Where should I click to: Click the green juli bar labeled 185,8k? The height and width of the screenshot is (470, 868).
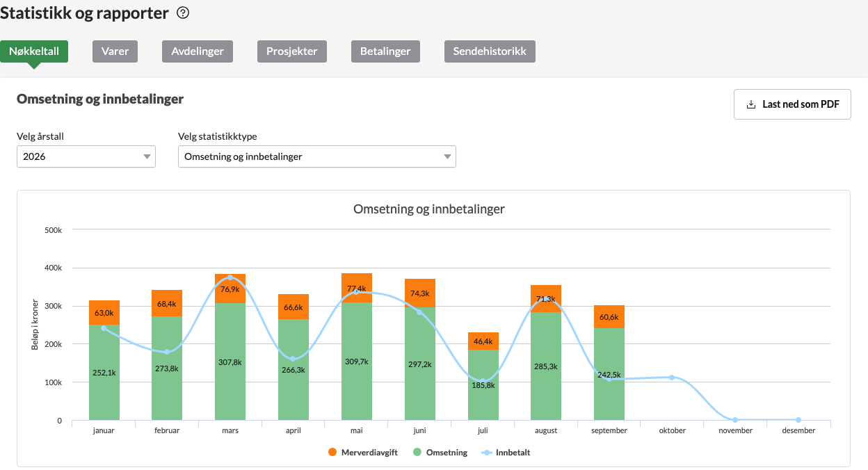483,385
